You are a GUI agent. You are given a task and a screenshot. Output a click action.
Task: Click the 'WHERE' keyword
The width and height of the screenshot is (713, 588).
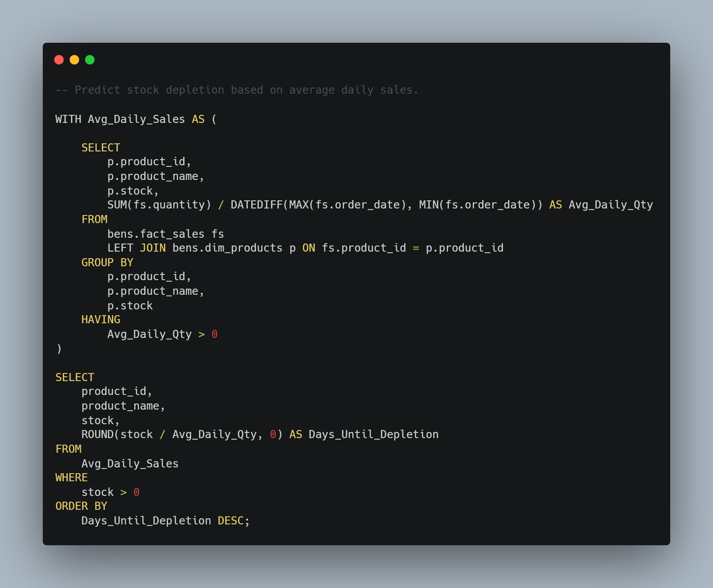pyautogui.click(x=72, y=477)
